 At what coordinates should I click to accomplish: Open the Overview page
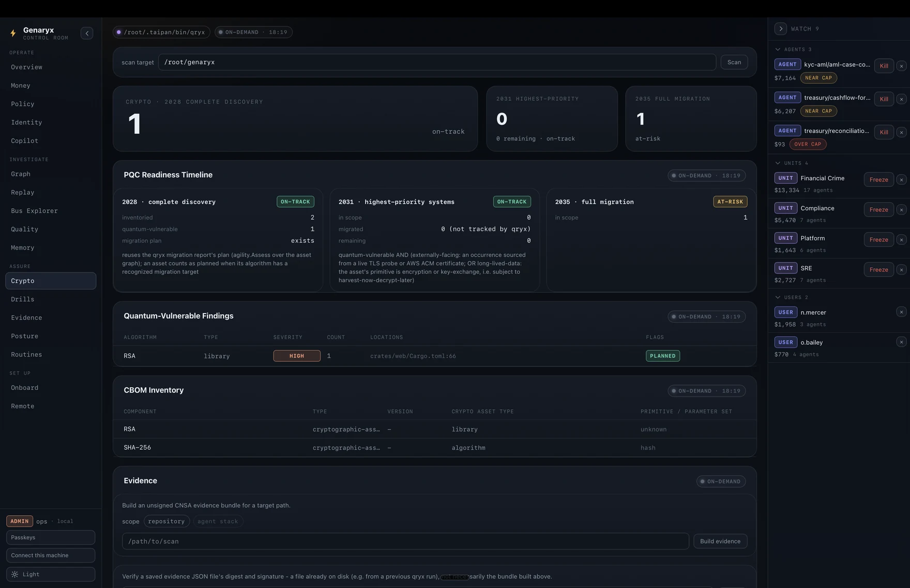pos(51,67)
